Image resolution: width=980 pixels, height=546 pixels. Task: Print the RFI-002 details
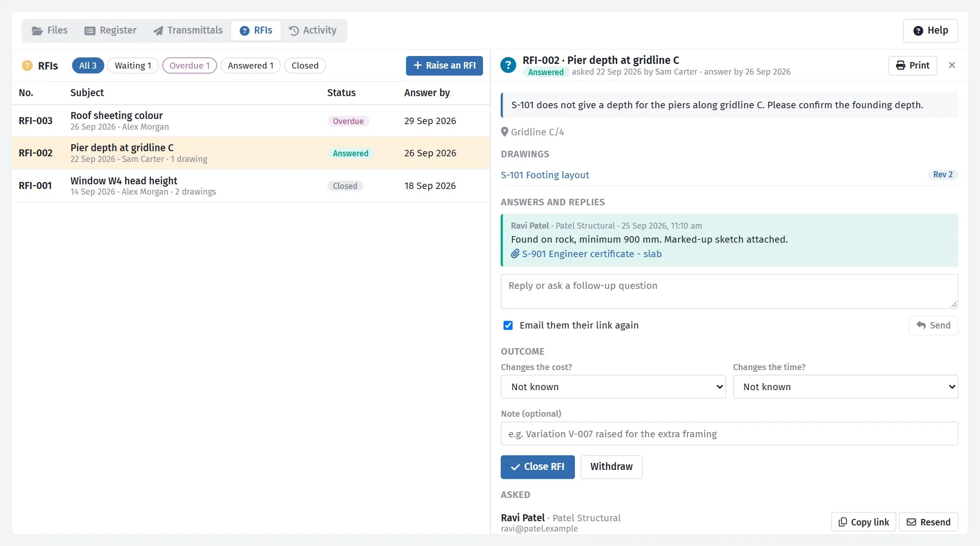tap(912, 65)
